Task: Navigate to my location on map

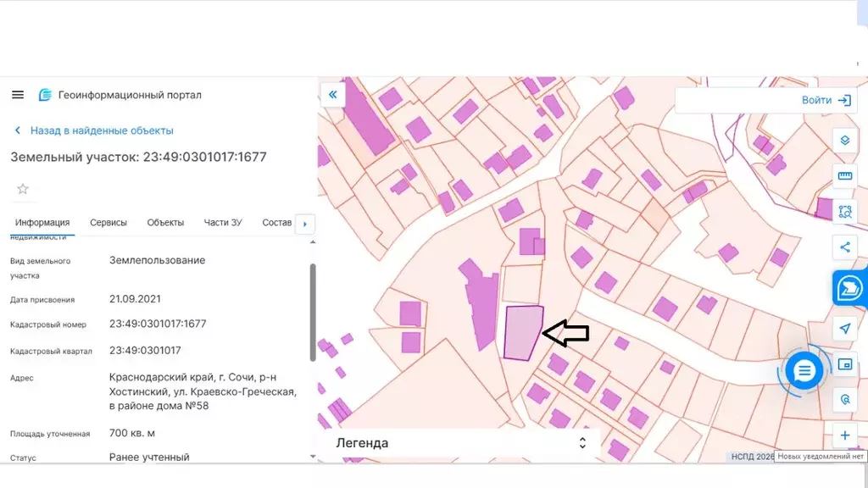Action: 844,328
